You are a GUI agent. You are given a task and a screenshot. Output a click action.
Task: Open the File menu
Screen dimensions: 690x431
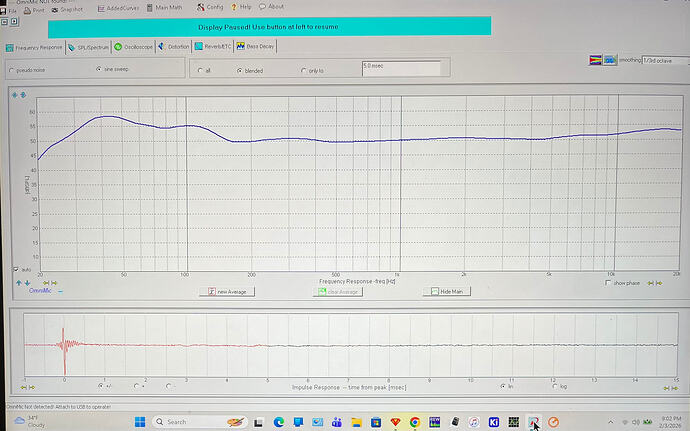coord(9,9)
